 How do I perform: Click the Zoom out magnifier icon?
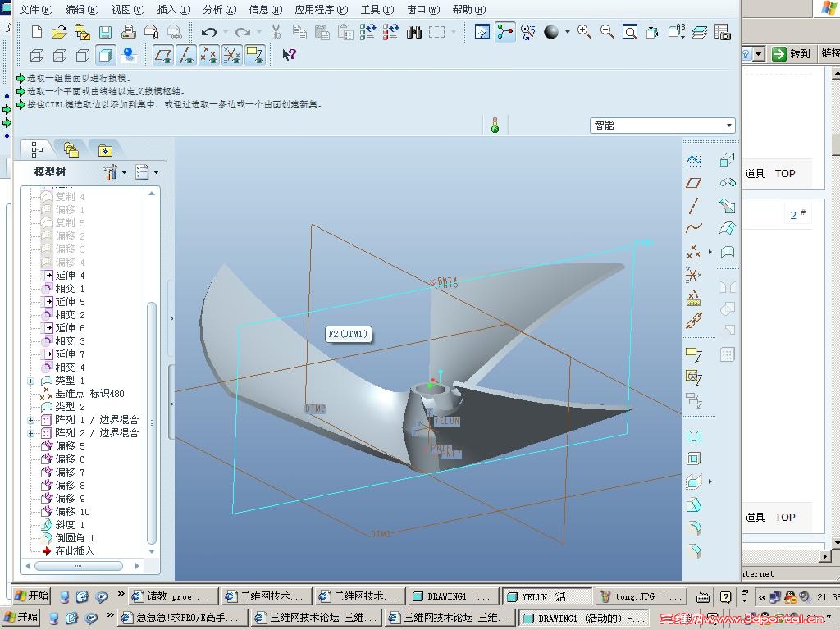[x=607, y=32]
